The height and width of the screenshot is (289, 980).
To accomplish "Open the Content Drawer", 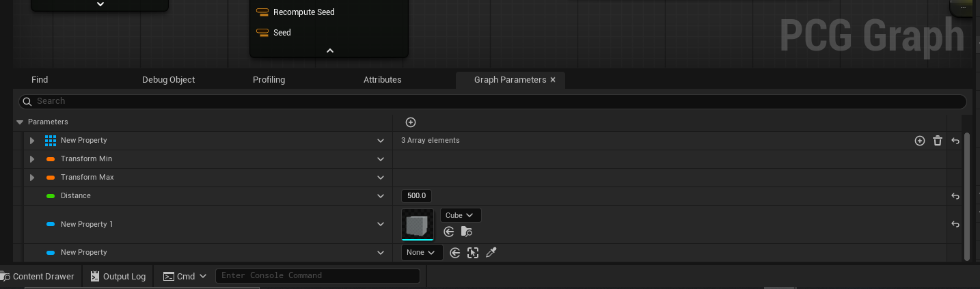I will (x=38, y=276).
